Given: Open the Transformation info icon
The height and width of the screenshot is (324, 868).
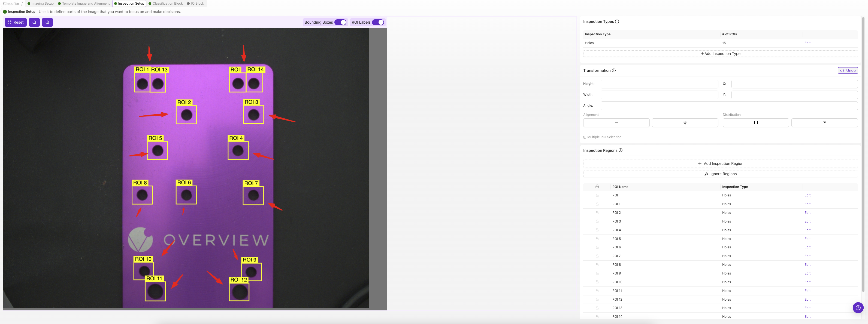Looking at the screenshot, I should point(614,70).
